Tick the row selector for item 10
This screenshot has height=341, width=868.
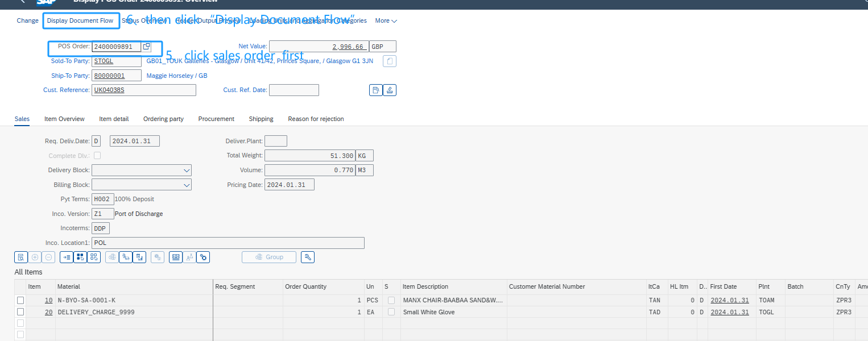(20, 300)
